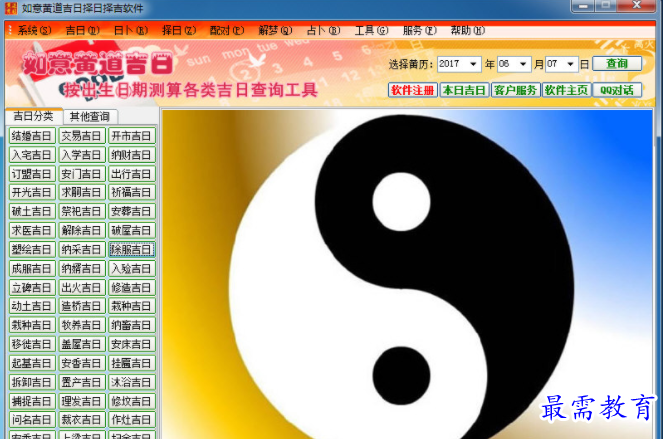The width and height of the screenshot is (663, 439).
Task: Open the 配对(P) menu
Action: (227, 30)
